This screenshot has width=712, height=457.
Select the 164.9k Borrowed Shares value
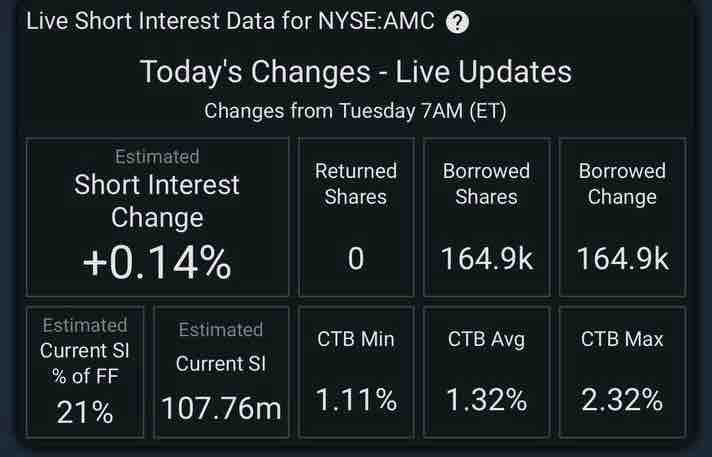[487, 260]
